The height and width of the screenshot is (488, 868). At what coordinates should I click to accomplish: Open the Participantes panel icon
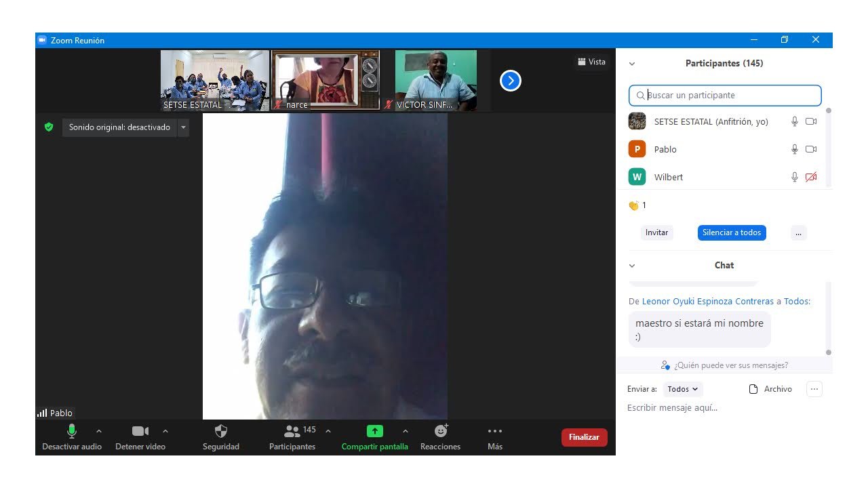coord(292,431)
